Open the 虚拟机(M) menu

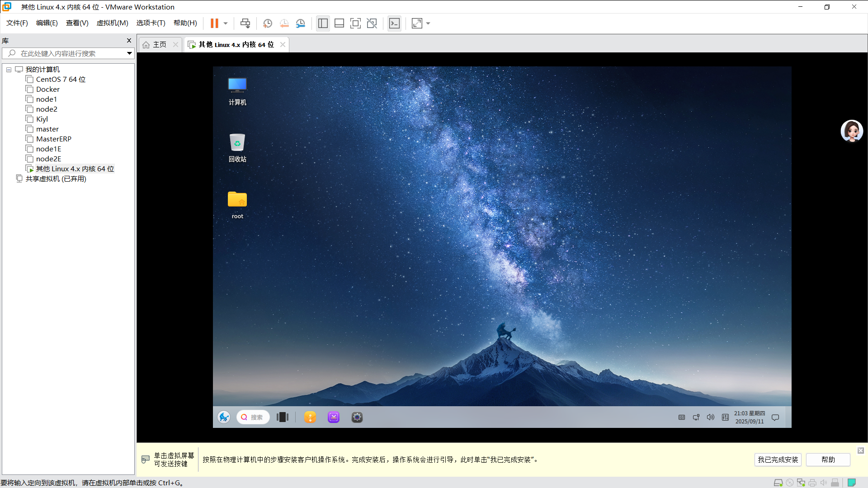(x=112, y=23)
